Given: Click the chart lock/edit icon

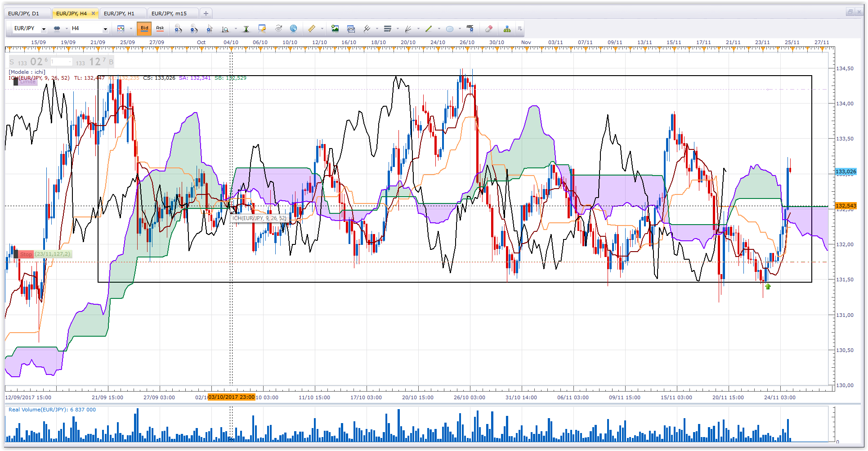Looking at the screenshot, I should click(262, 28).
